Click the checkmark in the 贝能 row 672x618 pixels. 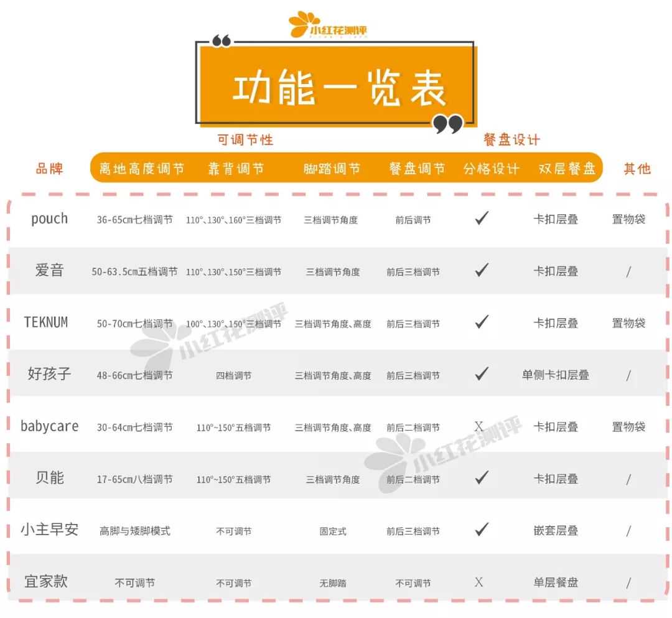[x=481, y=478]
